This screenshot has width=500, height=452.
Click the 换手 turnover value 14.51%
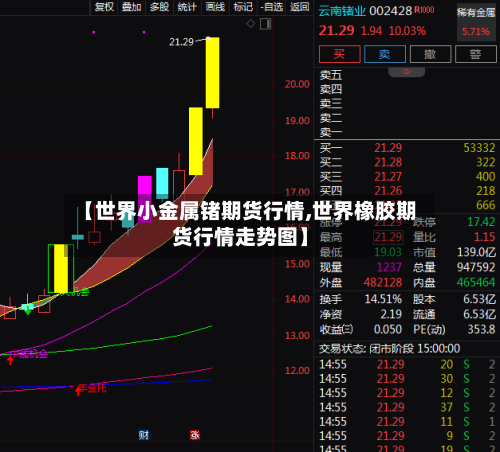click(x=383, y=299)
